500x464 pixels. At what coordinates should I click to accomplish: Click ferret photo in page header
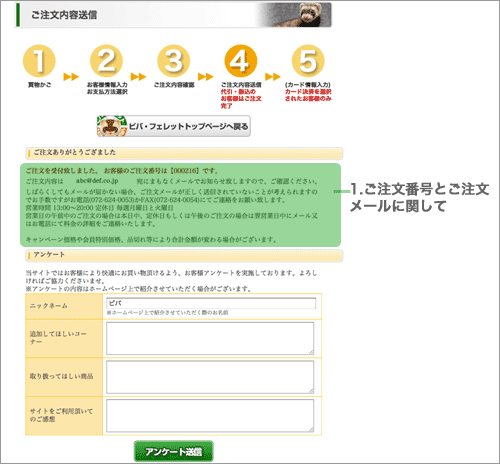click(297, 15)
